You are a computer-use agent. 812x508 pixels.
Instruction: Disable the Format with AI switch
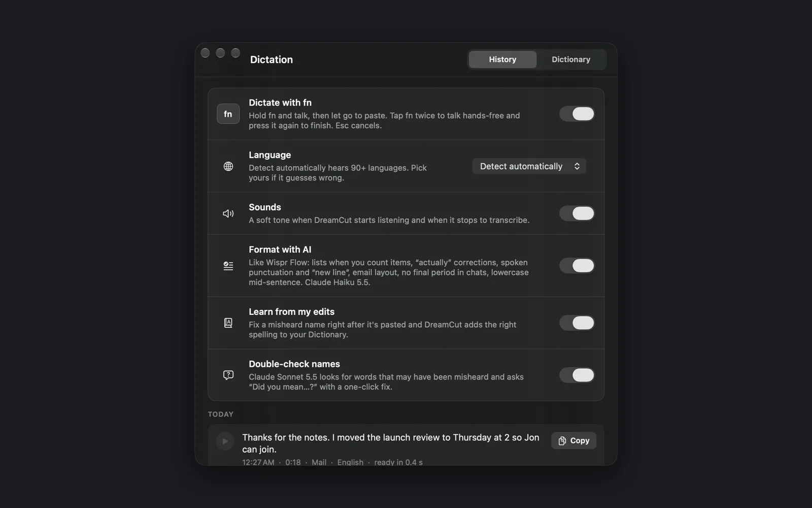pos(577,266)
